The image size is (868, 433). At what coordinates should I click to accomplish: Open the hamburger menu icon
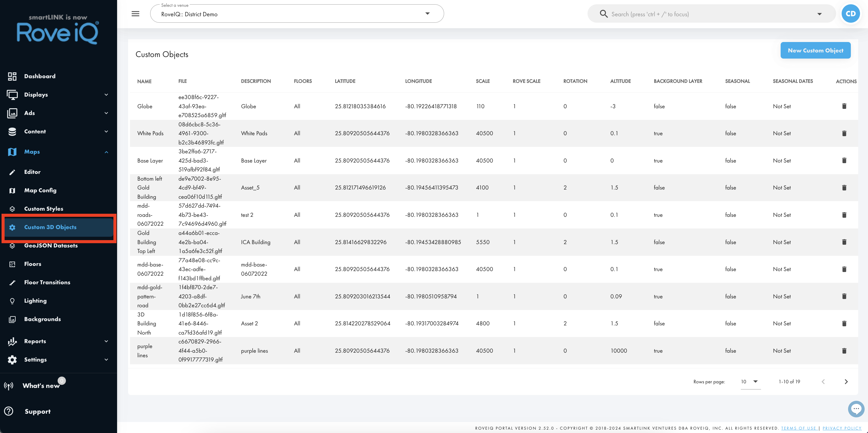(x=135, y=14)
